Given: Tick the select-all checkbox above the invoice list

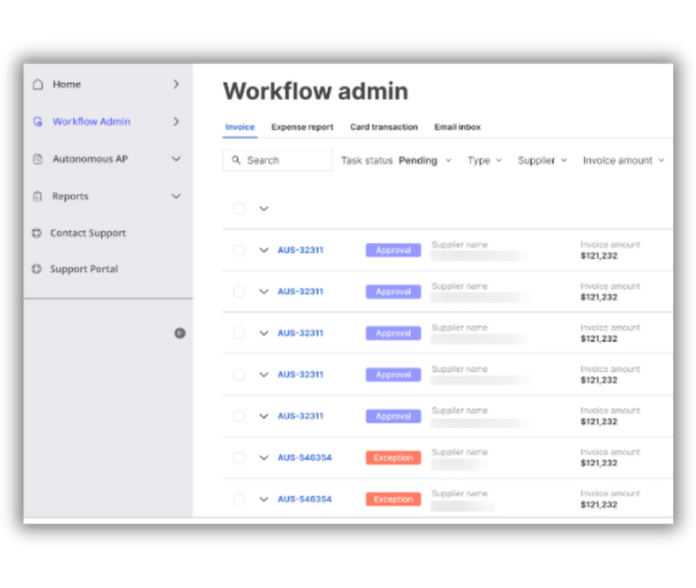Looking at the screenshot, I should (x=239, y=209).
